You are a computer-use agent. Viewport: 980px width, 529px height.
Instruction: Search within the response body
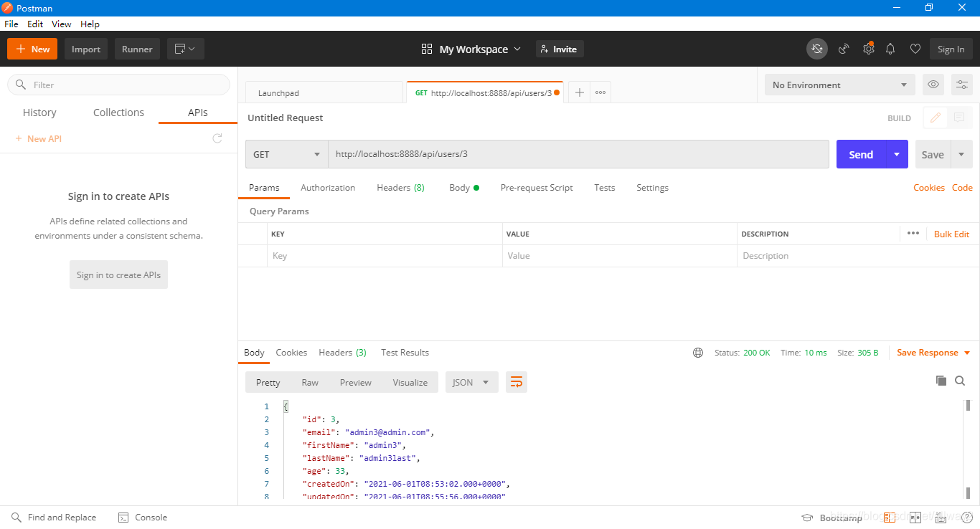coord(960,381)
